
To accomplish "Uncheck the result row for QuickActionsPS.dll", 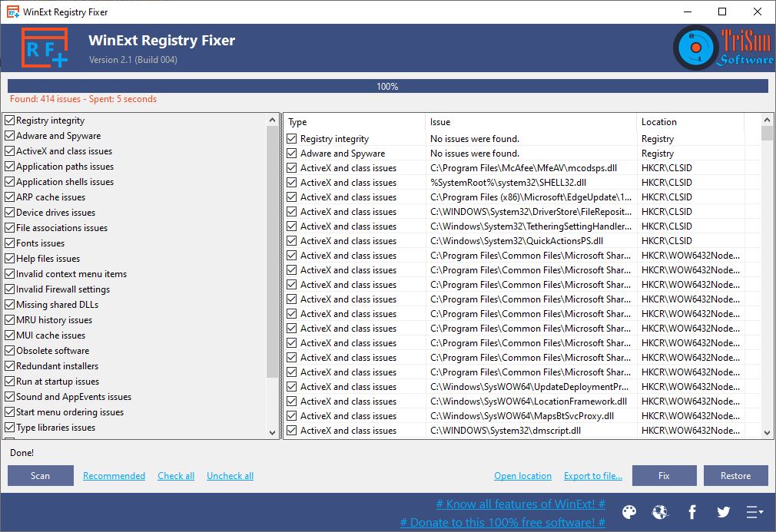I will tap(291, 241).
